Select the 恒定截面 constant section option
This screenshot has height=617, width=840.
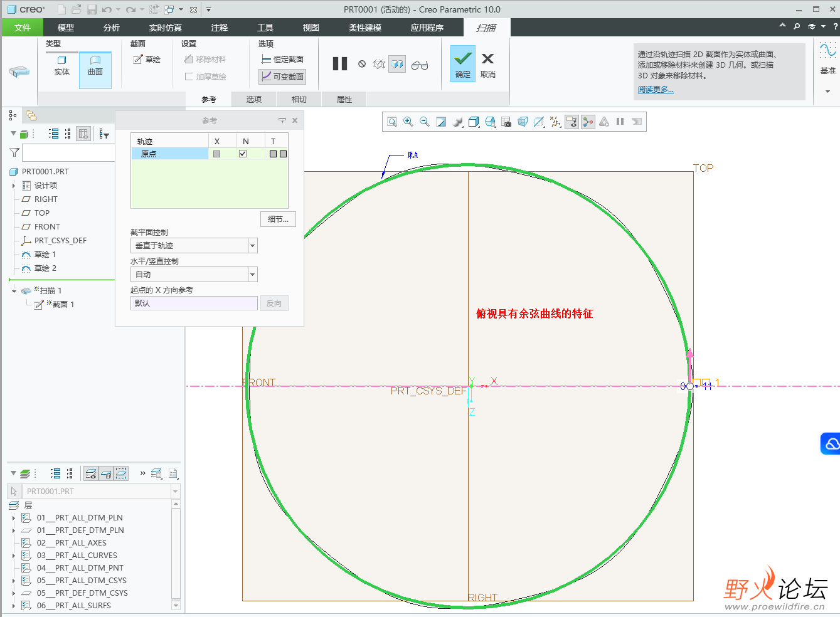coord(283,59)
